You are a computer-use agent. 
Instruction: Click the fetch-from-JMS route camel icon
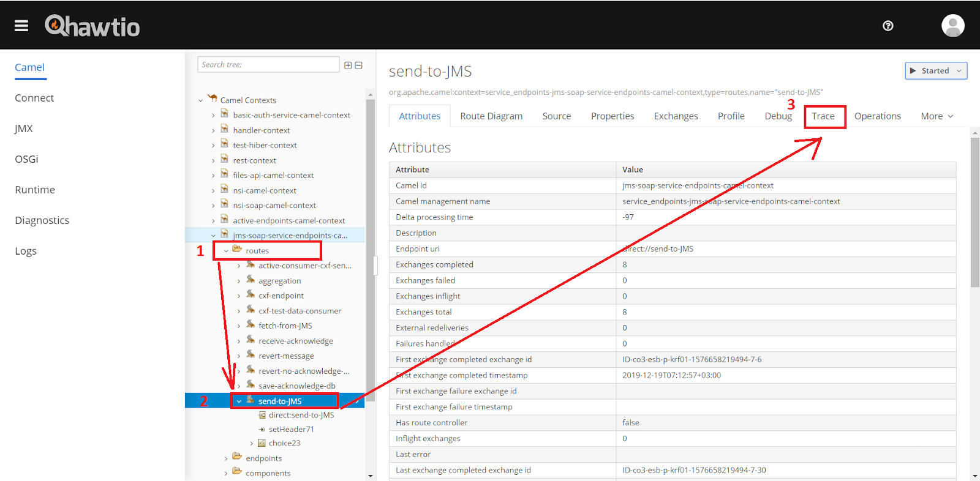pyautogui.click(x=251, y=324)
